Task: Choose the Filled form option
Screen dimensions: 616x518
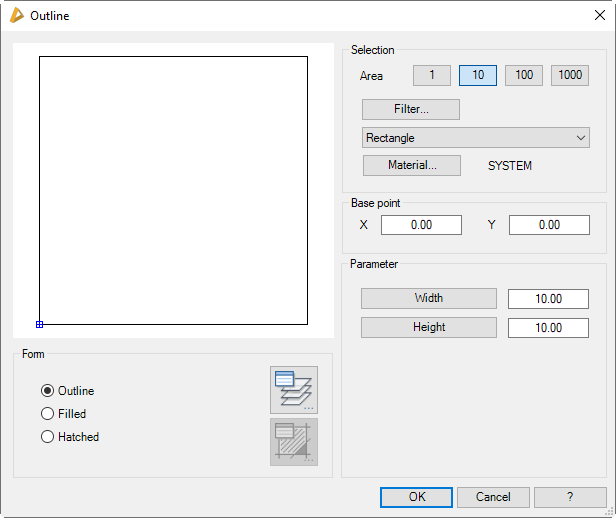Action: tap(47, 414)
